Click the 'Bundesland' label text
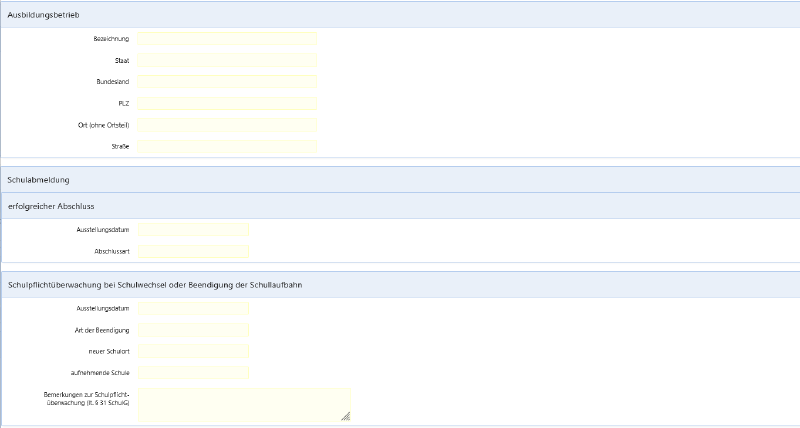Viewport: 800px width, 428px height. (113, 82)
